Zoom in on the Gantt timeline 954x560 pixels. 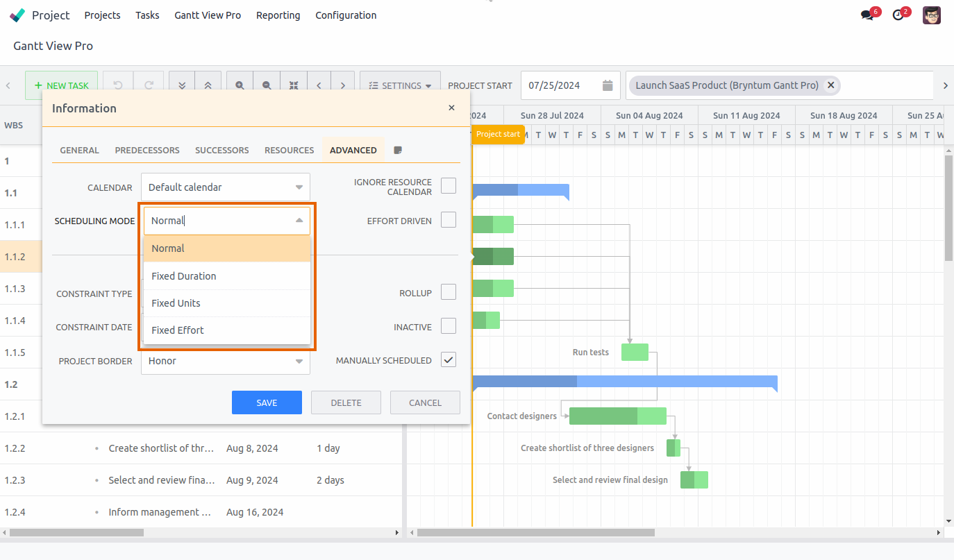[x=240, y=85]
